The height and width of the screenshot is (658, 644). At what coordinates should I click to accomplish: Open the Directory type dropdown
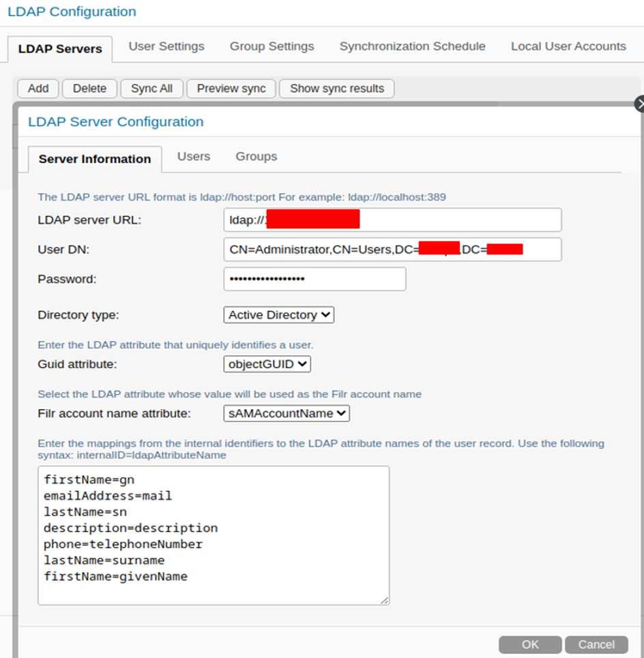click(x=279, y=315)
